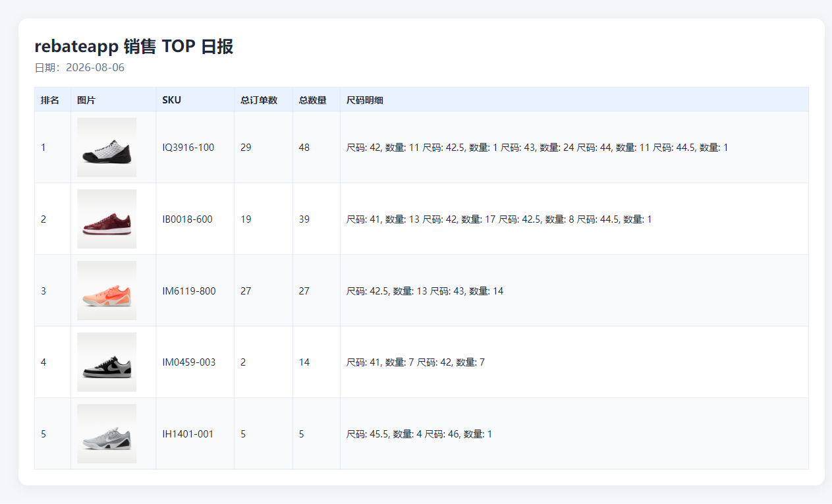Open the IQ3916-100 black-white shoe thumbnail
The height and width of the screenshot is (504, 832).
(x=107, y=148)
